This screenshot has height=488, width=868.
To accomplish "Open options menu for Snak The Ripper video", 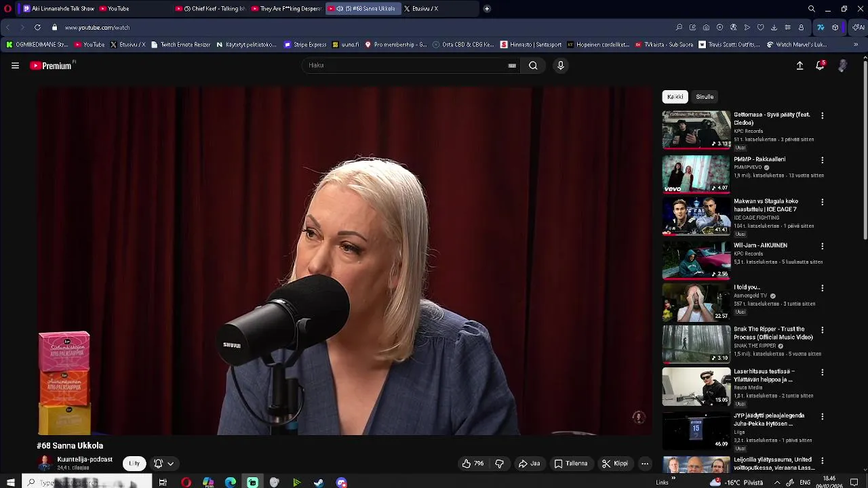I will click(x=823, y=330).
